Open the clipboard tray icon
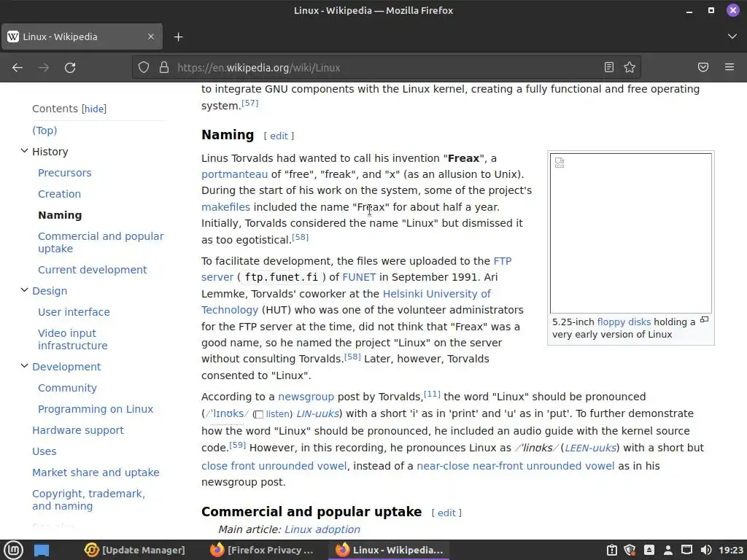The image size is (747, 560). point(612,550)
